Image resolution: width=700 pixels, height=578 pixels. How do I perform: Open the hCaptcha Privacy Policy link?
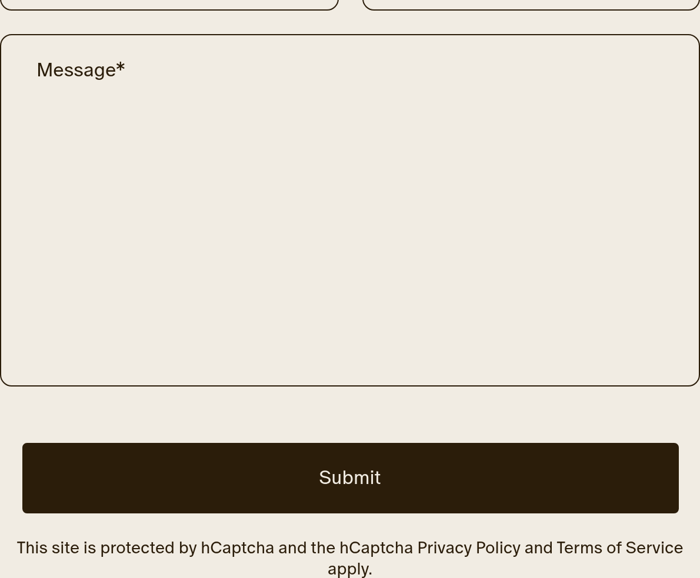(468, 548)
